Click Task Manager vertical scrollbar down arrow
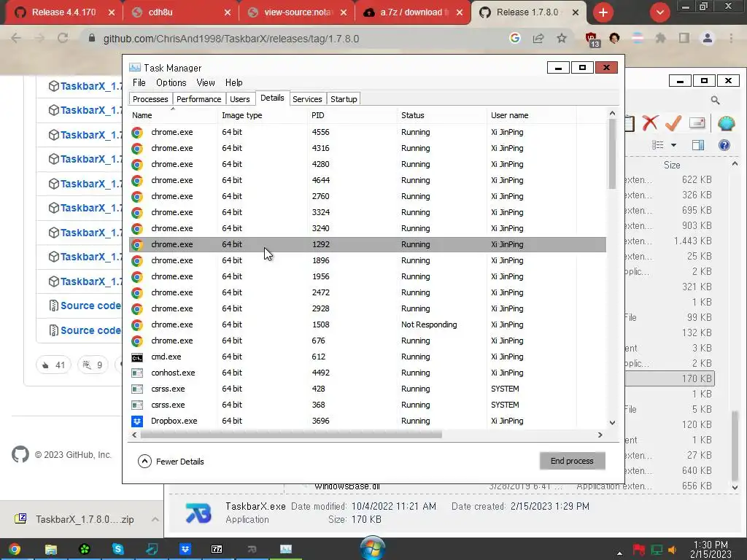Image resolution: width=747 pixels, height=560 pixels. pos(612,422)
